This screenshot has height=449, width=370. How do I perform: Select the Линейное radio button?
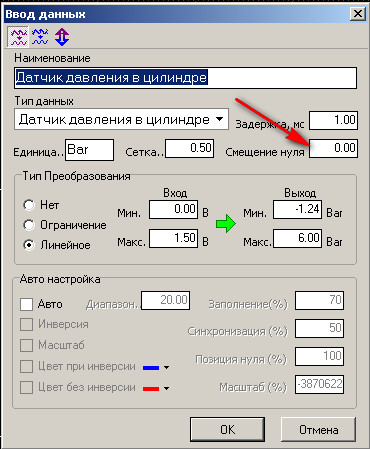[x=29, y=245]
